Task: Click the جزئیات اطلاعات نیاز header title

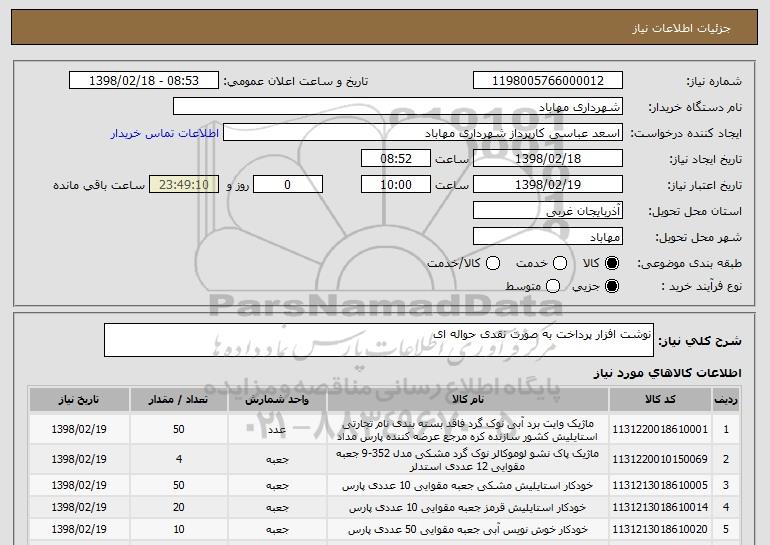Action: tap(681, 28)
